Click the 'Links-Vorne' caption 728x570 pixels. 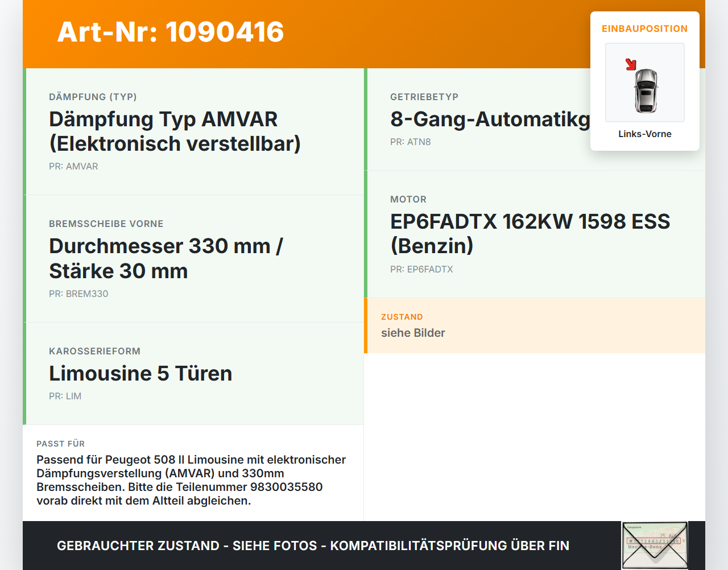645,134
